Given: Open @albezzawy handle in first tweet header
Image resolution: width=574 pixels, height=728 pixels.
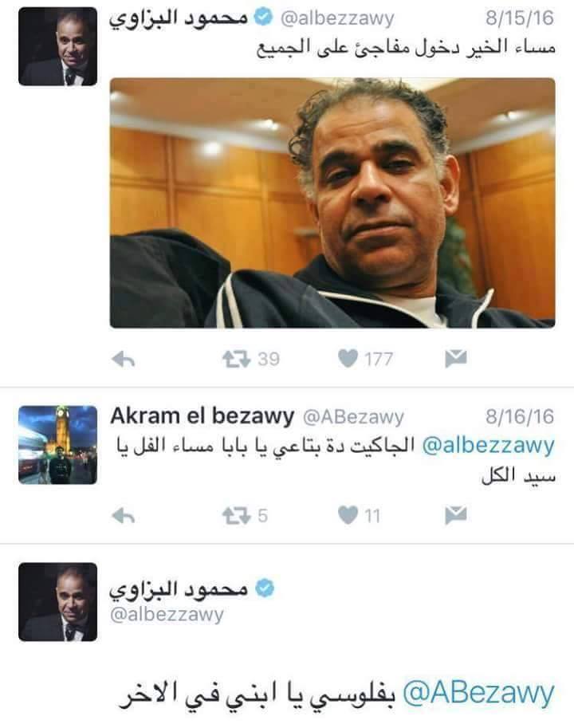Looking at the screenshot, I should coord(337,19).
